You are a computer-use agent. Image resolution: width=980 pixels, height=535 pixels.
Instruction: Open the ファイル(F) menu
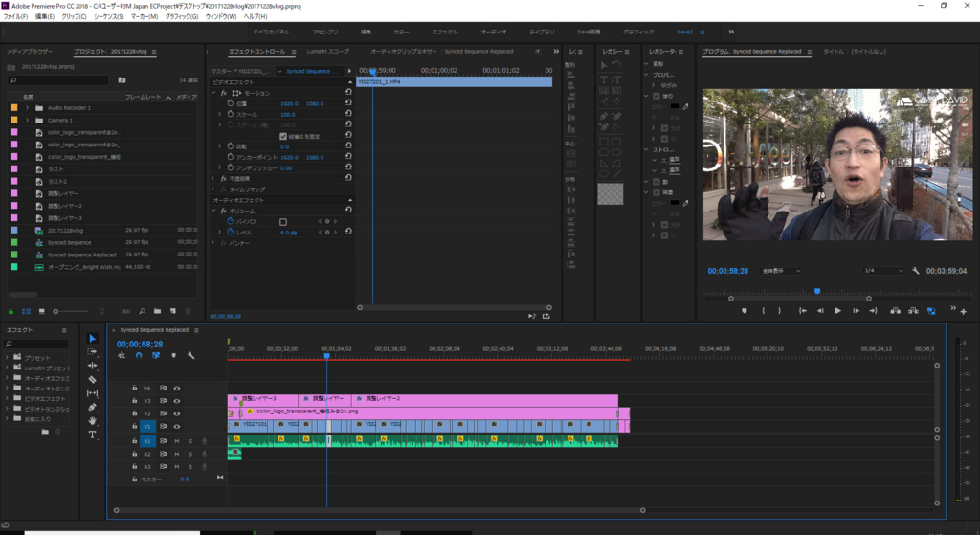click(15, 16)
